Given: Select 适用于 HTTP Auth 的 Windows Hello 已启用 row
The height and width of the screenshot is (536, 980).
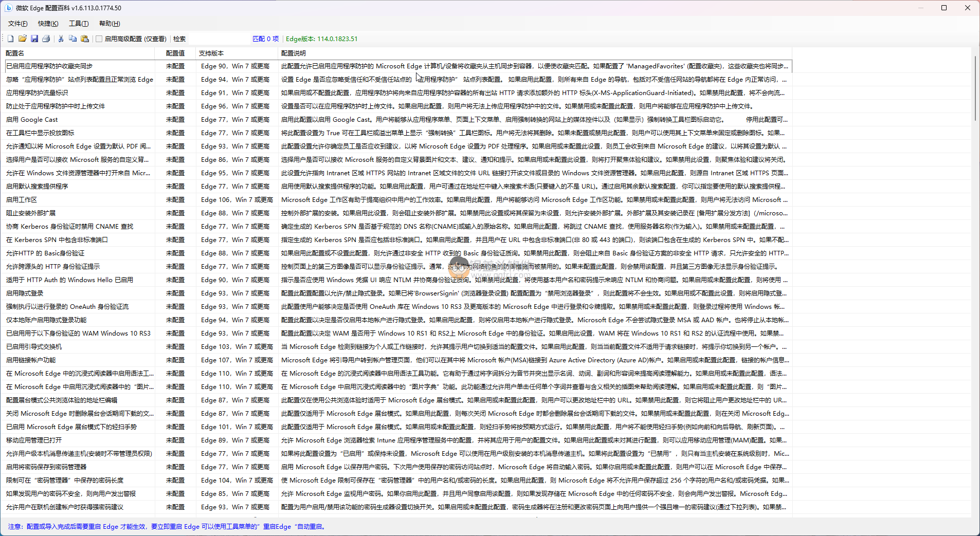Looking at the screenshot, I should click(398, 280).
